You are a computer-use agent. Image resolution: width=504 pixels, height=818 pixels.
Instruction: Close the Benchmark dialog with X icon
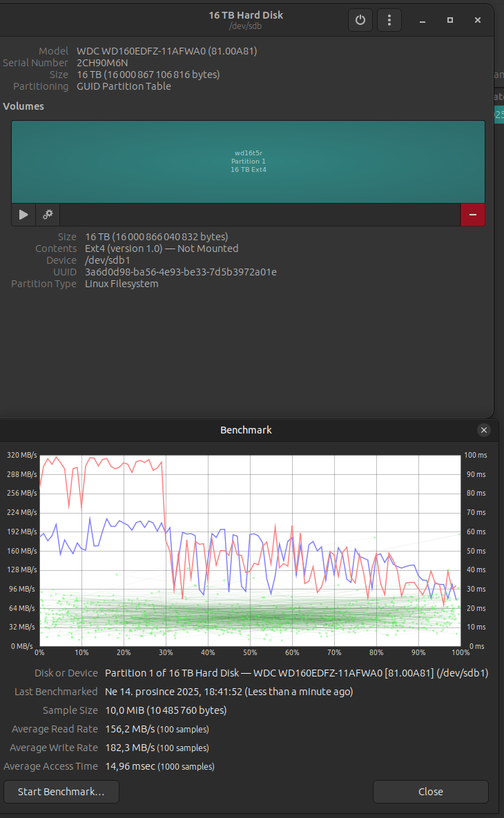click(x=484, y=430)
